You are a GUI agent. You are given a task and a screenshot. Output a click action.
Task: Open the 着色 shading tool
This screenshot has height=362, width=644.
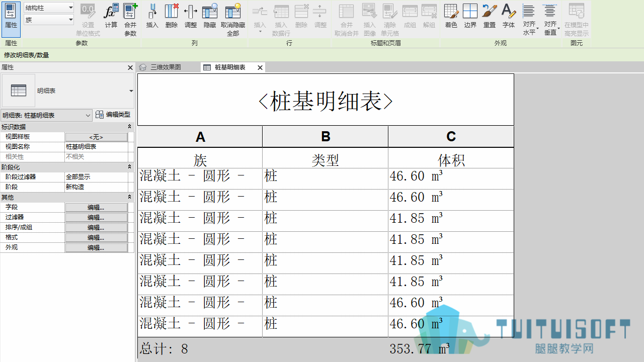(x=451, y=16)
